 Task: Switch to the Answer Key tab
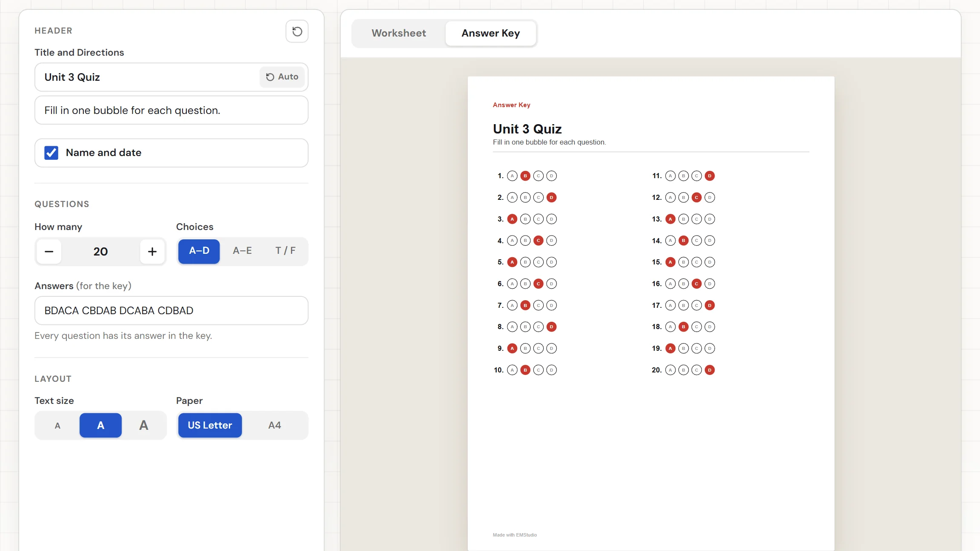pyautogui.click(x=491, y=33)
